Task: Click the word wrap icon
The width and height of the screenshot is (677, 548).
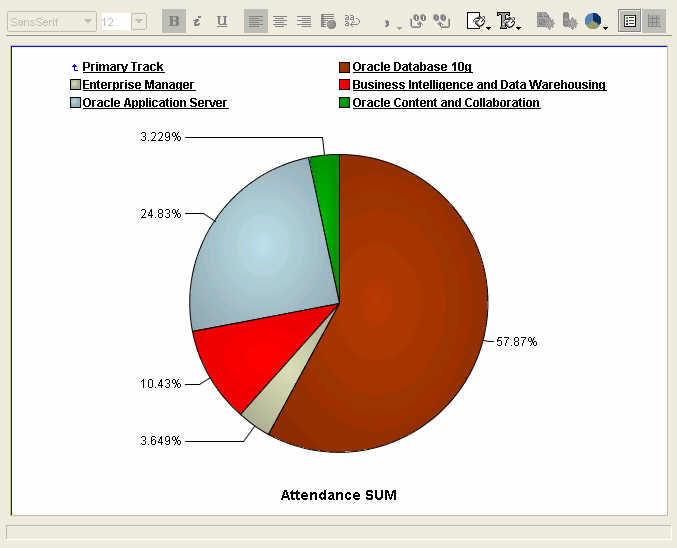Action: pyautogui.click(x=352, y=21)
